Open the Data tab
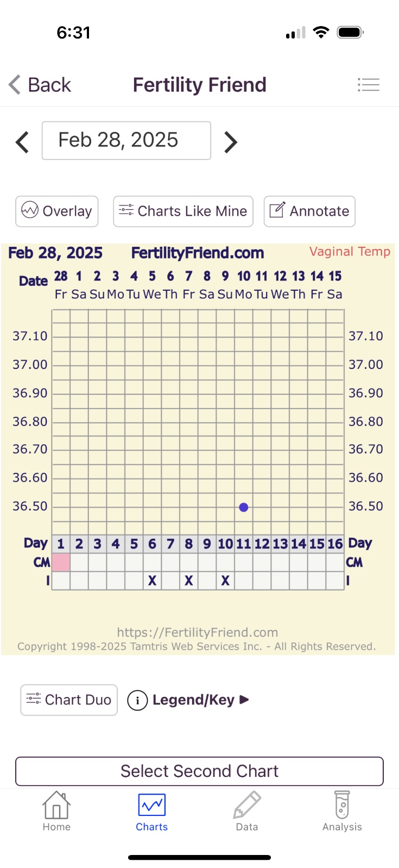This screenshot has width=399, height=868. point(247,812)
